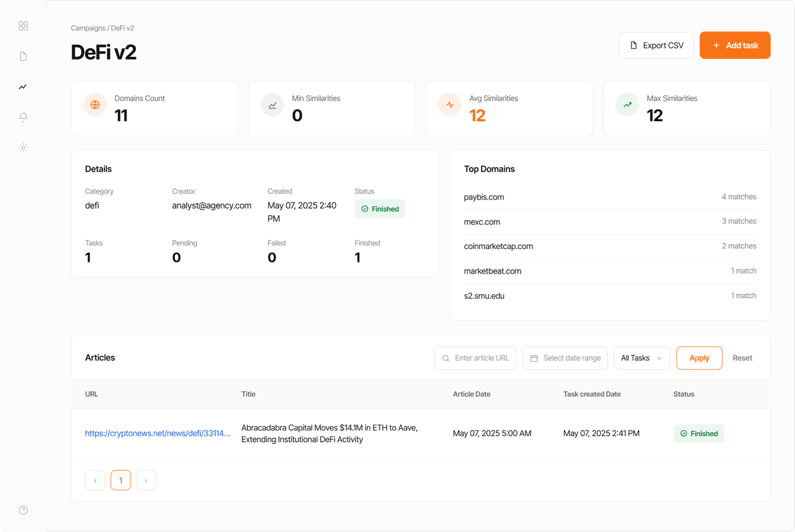Click the file icon inside Export CSV
This screenshot has width=795, height=532.
click(633, 46)
